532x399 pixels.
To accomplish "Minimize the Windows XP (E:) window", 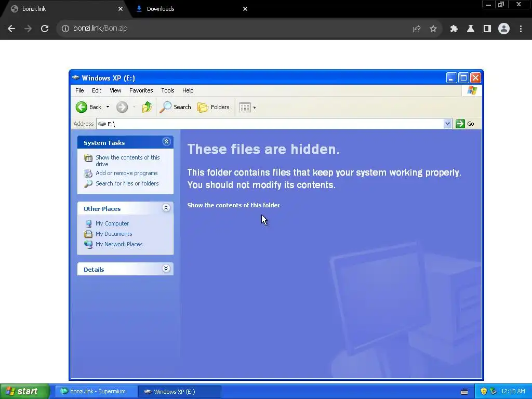I will click(451, 78).
